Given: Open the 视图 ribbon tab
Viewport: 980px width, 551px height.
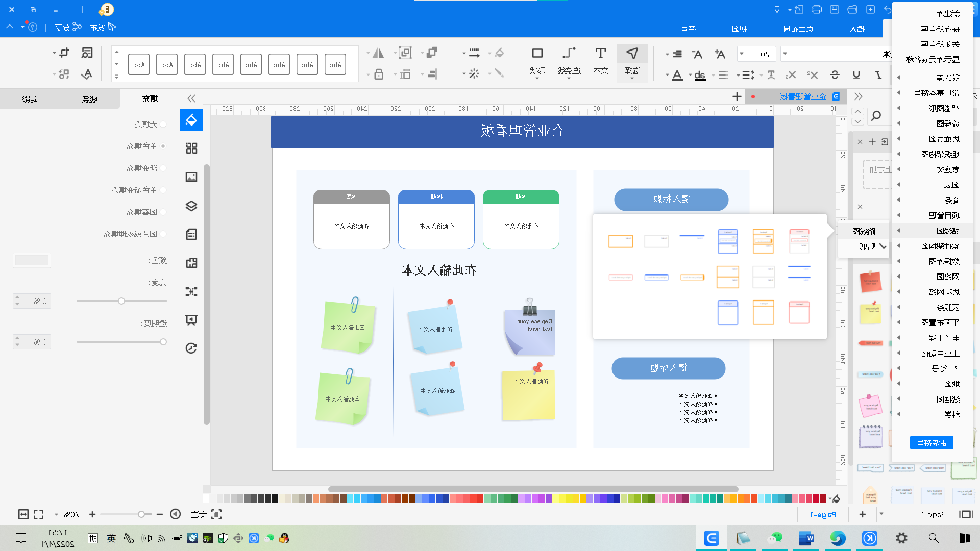Looking at the screenshot, I should pos(740,29).
